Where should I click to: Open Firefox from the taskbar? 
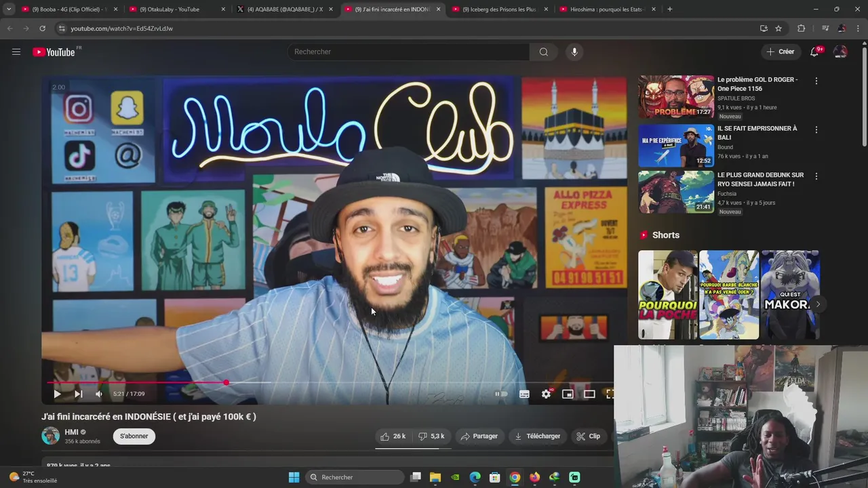point(534,477)
